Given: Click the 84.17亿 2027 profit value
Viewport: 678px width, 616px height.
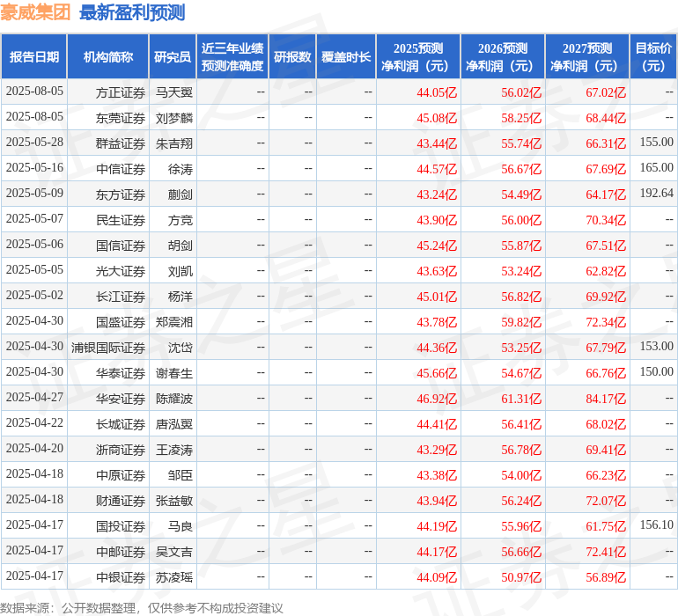Looking at the screenshot, I should point(606,399).
